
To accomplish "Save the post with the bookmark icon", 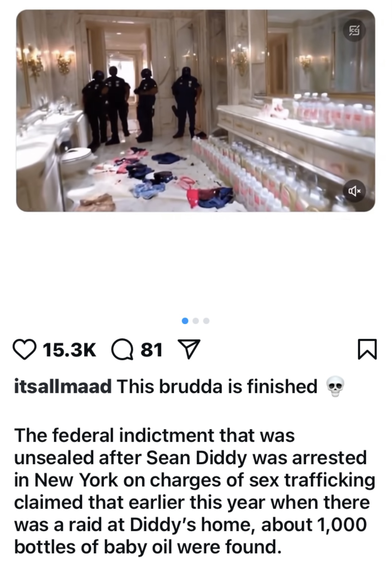I will click(367, 349).
